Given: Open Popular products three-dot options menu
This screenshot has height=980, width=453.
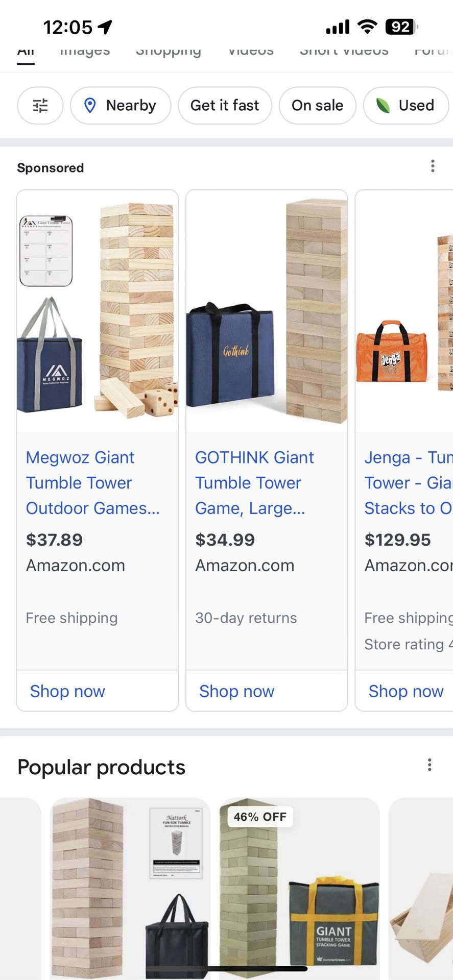Looking at the screenshot, I should (430, 765).
